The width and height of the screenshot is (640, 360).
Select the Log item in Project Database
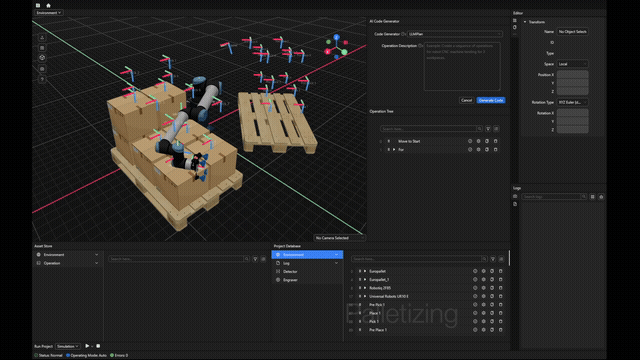307,263
